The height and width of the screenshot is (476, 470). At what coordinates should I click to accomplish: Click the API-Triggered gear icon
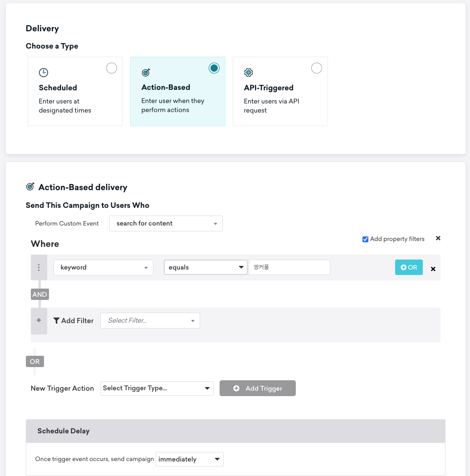pyautogui.click(x=249, y=73)
